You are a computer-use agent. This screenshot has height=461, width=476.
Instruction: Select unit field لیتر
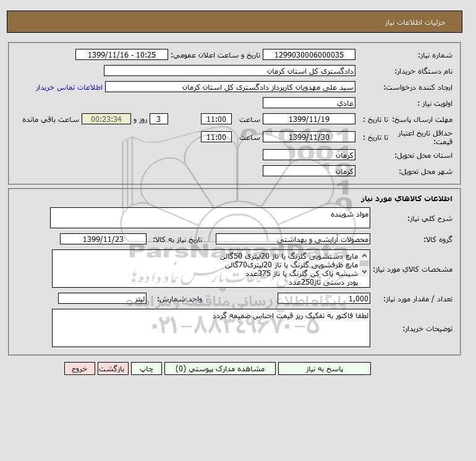(x=102, y=298)
